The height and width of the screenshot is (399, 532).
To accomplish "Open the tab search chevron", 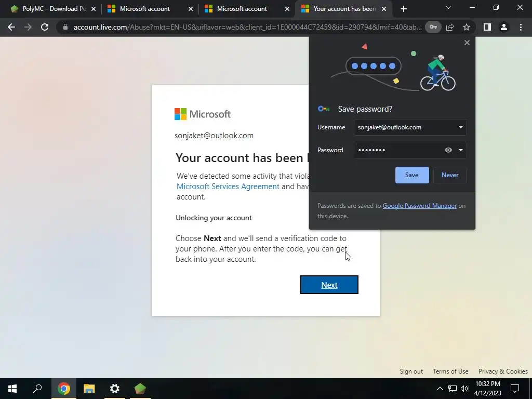I will [x=448, y=7].
